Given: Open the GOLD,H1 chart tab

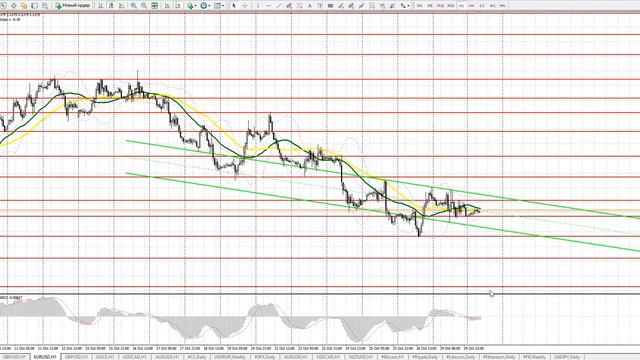Looking at the screenshot, I should [x=104, y=357].
